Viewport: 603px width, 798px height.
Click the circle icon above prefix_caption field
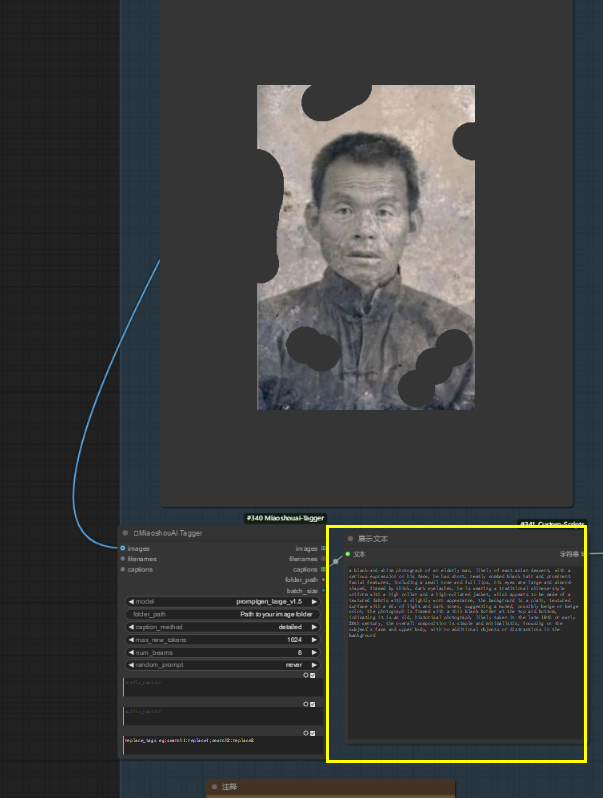[x=306, y=676]
